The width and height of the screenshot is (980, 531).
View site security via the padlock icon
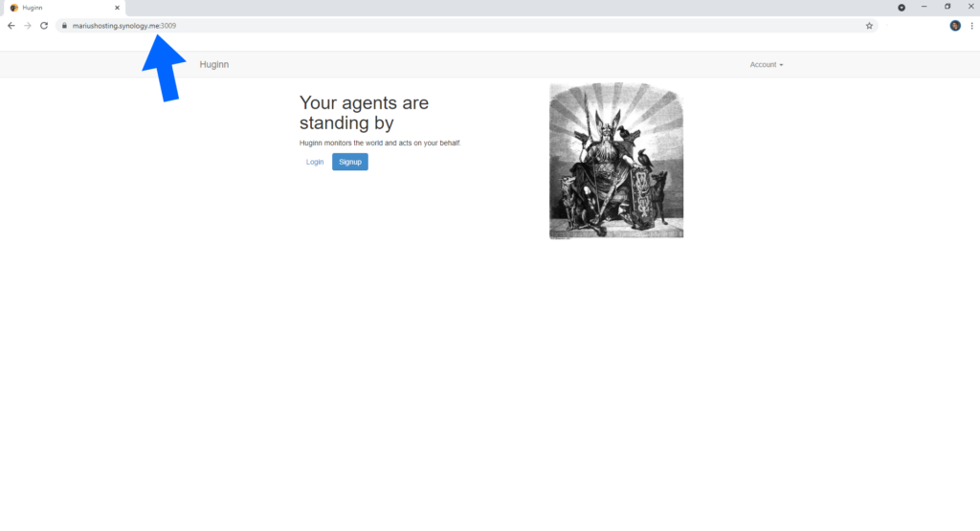(64, 26)
